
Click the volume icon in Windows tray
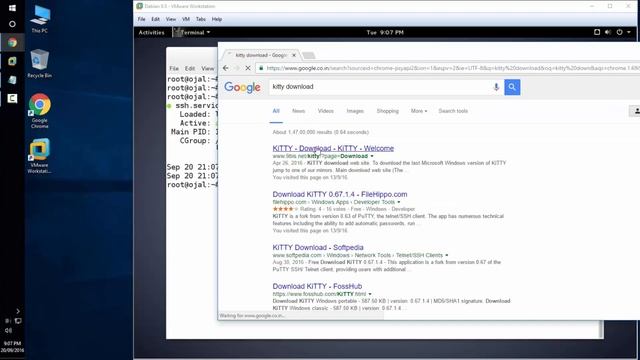8,330
